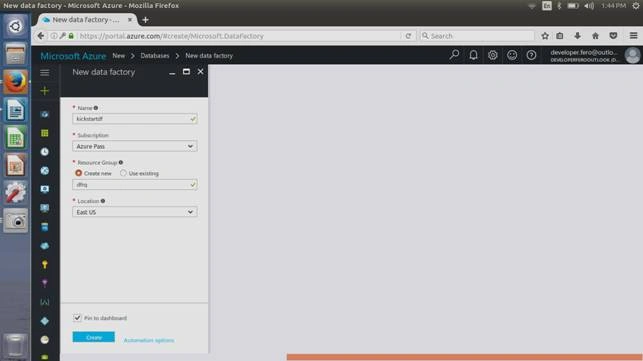This screenshot has width=643, height=361.
Task: Open the round gauge Monitor icon in sidebar
Action: (45, 340)
